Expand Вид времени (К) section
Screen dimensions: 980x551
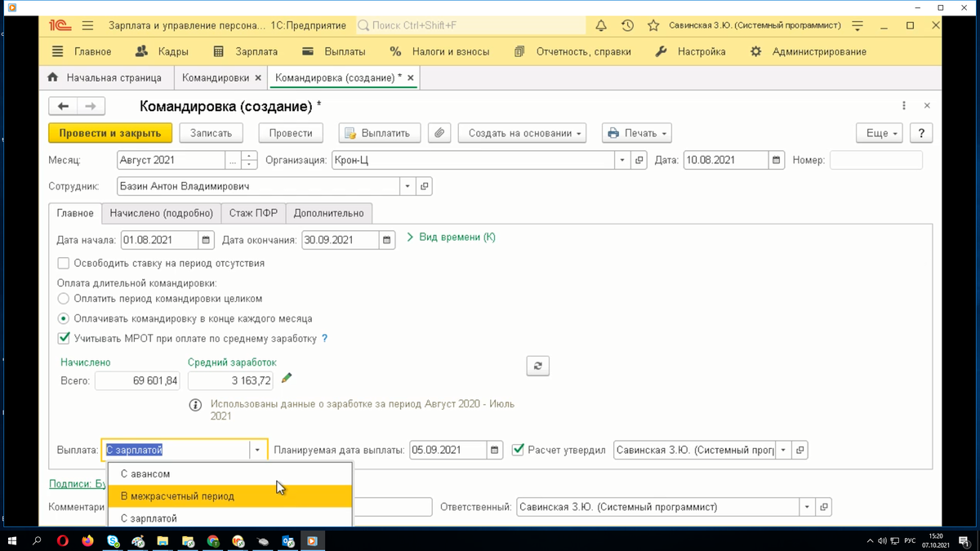[x=452, y=238]
